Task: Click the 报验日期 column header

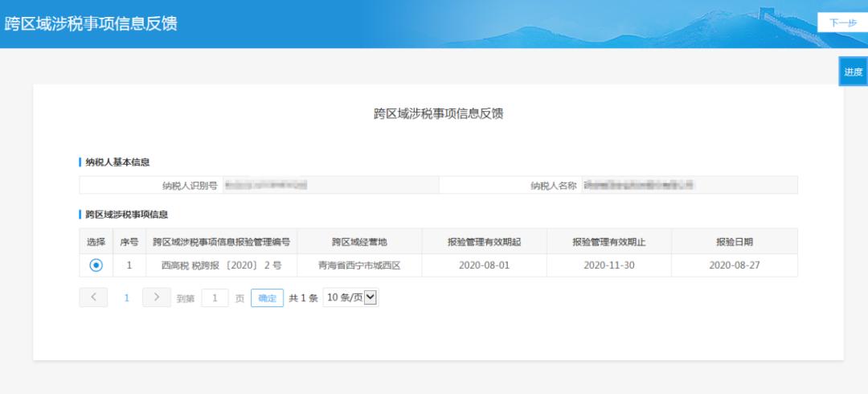Action: [734, 241]
